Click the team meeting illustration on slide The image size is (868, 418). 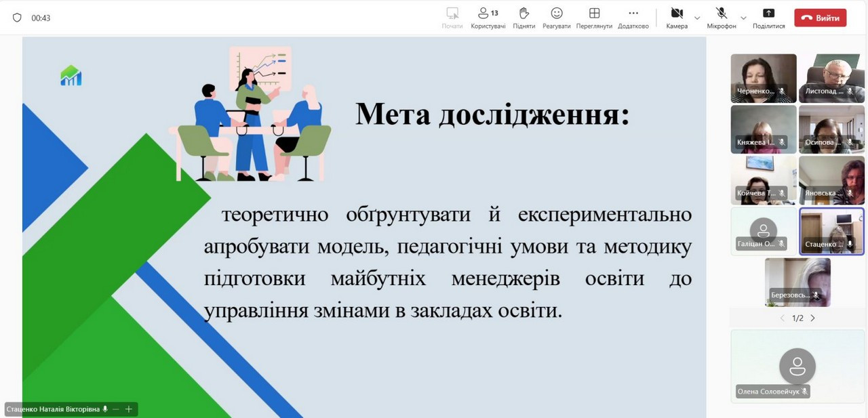coord(250,114)
